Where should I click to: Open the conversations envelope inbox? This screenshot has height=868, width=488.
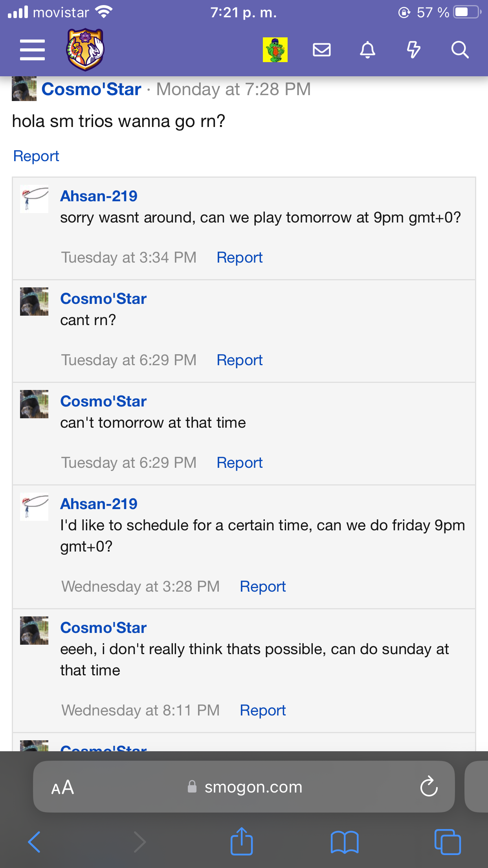[x=321, y=50]
